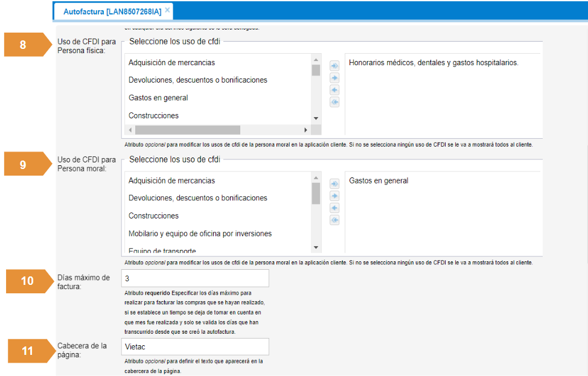588x376 pixels.
Task: Switch to the Autofactura [LAN8507268IA] tab
Action: tap(112, 11)
